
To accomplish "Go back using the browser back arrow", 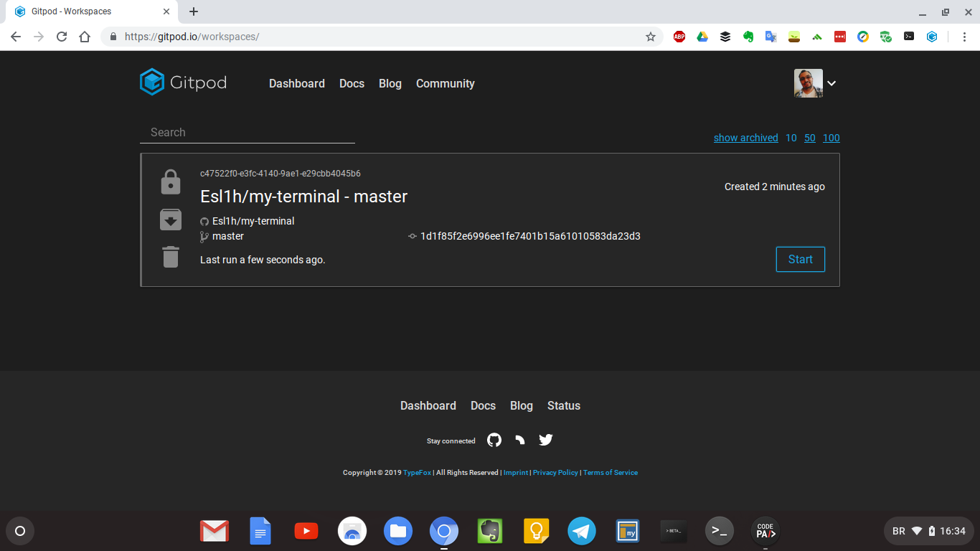I will [16, 37].
